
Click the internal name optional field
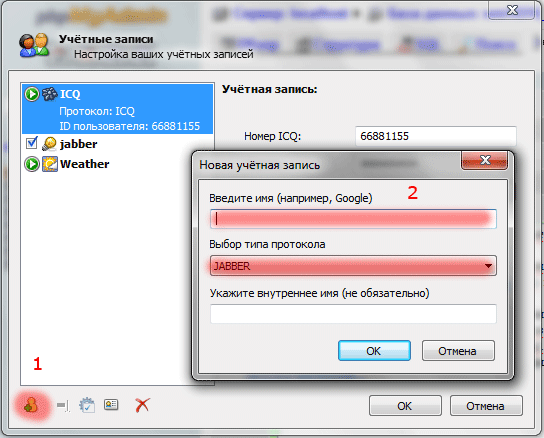click(353, 314)
